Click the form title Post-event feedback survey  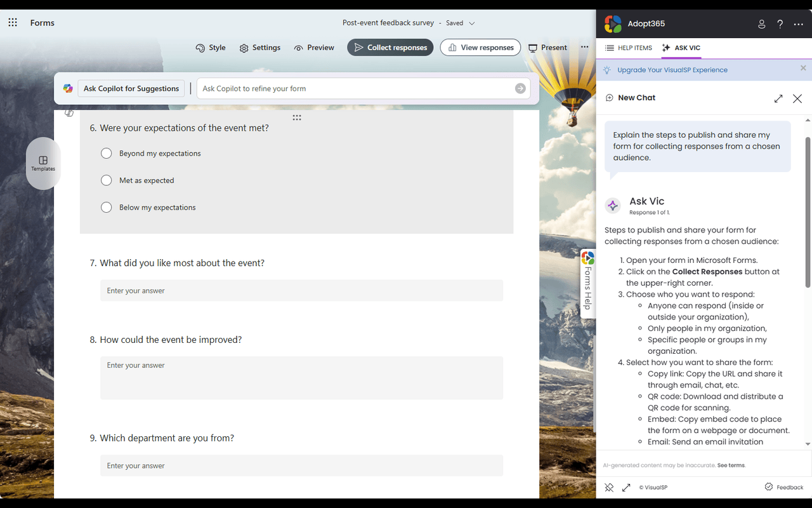pos(388,23)
